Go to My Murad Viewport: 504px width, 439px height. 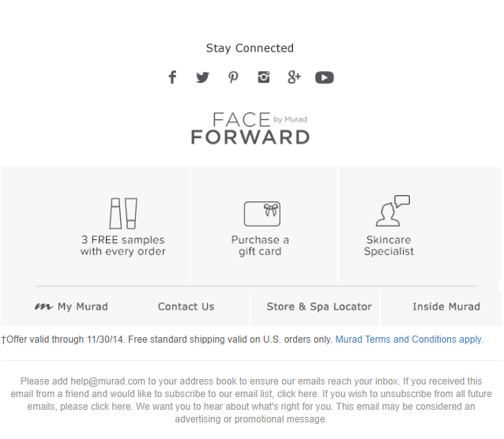click(83, 306)
